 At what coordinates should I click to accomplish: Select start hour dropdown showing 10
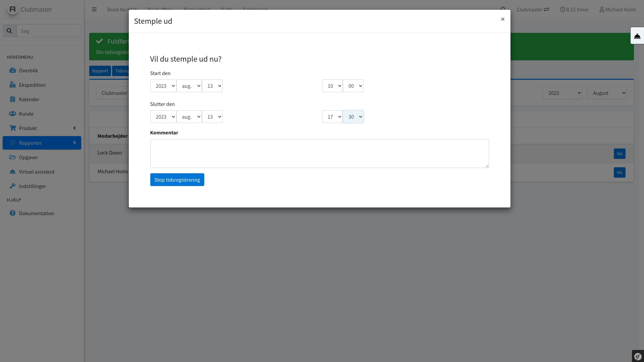[332, 86]
